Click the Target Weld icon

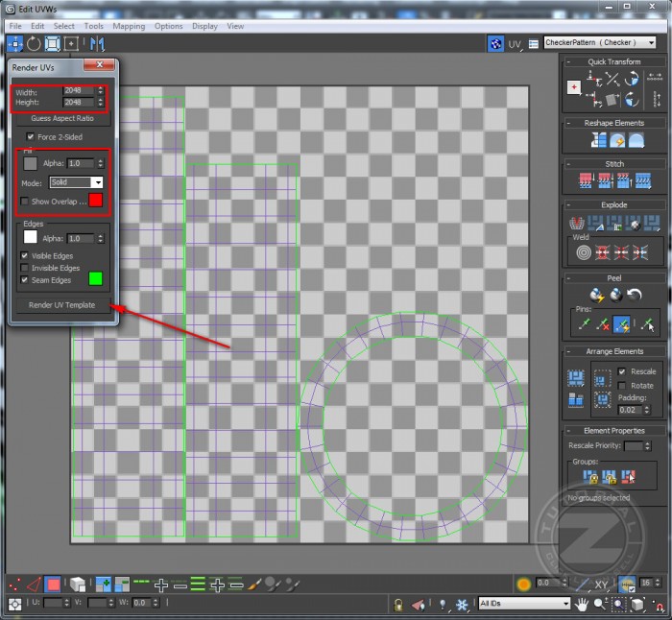(583, 252)
